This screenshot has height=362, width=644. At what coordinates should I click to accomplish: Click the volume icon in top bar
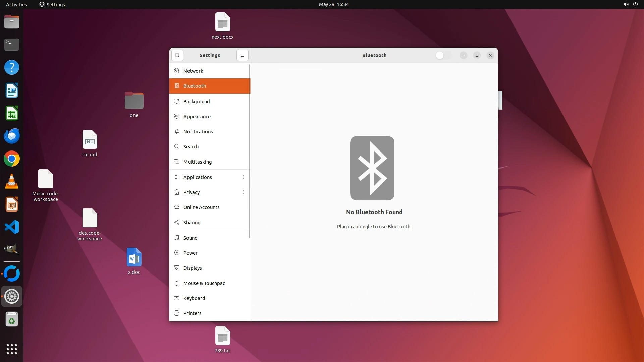(626, 4)
